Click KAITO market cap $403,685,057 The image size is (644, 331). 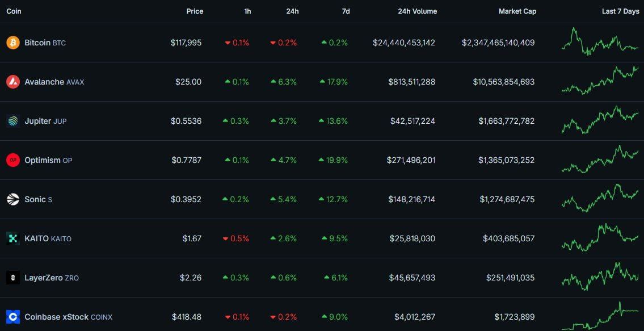pos(509,238)
